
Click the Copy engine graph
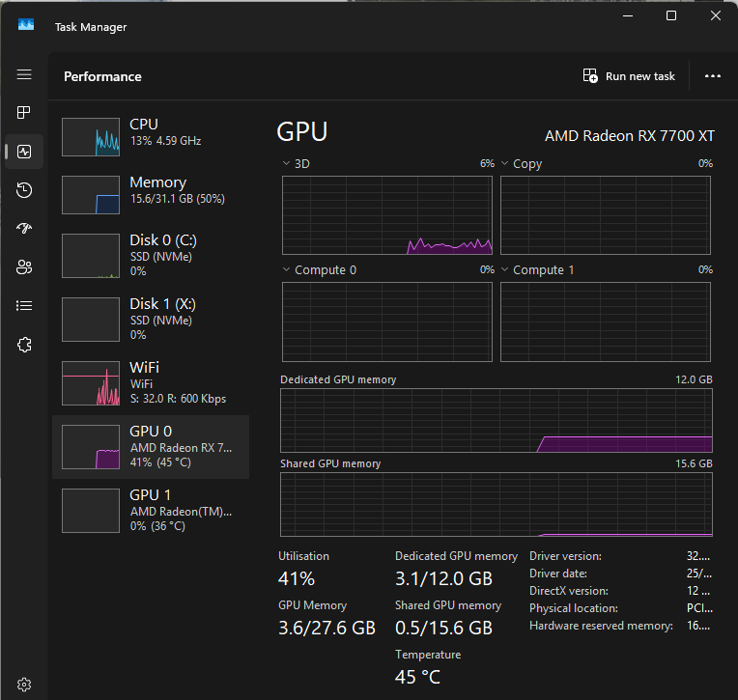point(606,215)
